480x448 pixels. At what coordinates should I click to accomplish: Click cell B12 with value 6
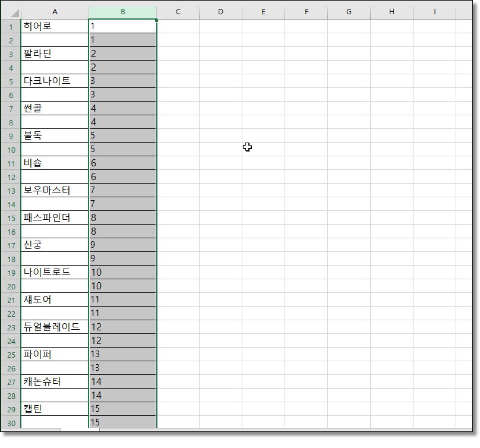click(x=123, y=176)
